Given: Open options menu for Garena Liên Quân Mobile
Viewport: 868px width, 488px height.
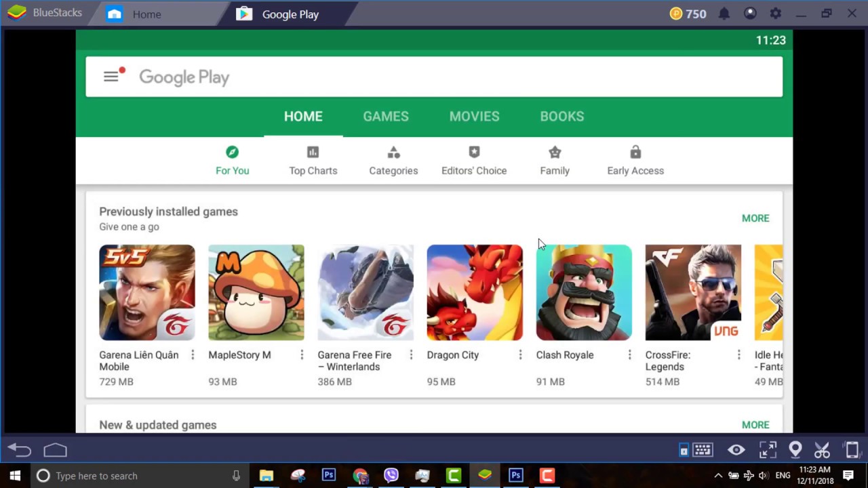Looking at the screenshot, I should point(193,354).
